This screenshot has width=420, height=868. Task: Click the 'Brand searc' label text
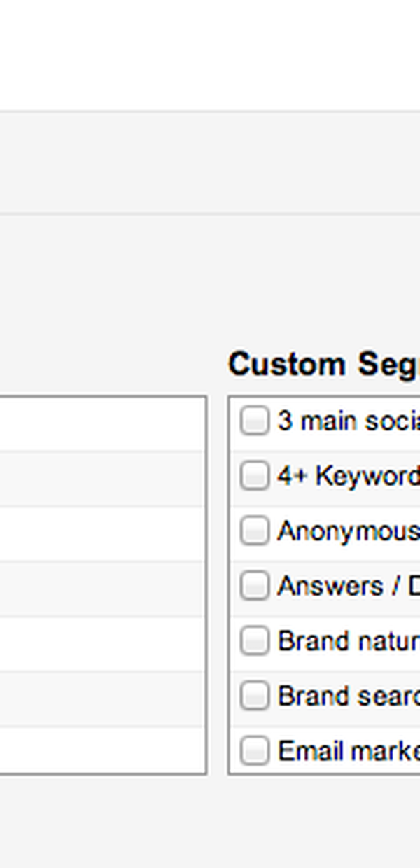(x=349, y=696)
